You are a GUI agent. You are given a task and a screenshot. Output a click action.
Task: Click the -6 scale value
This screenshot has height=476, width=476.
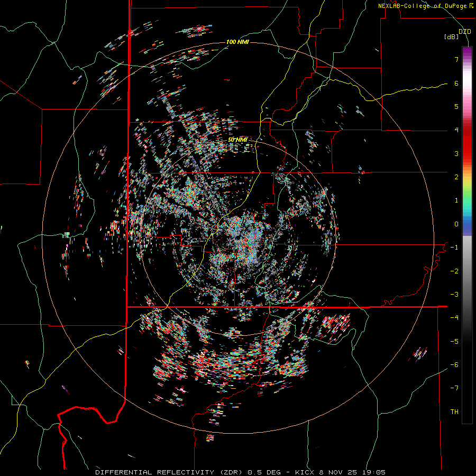pyautogui.click(x=454, y=365)
